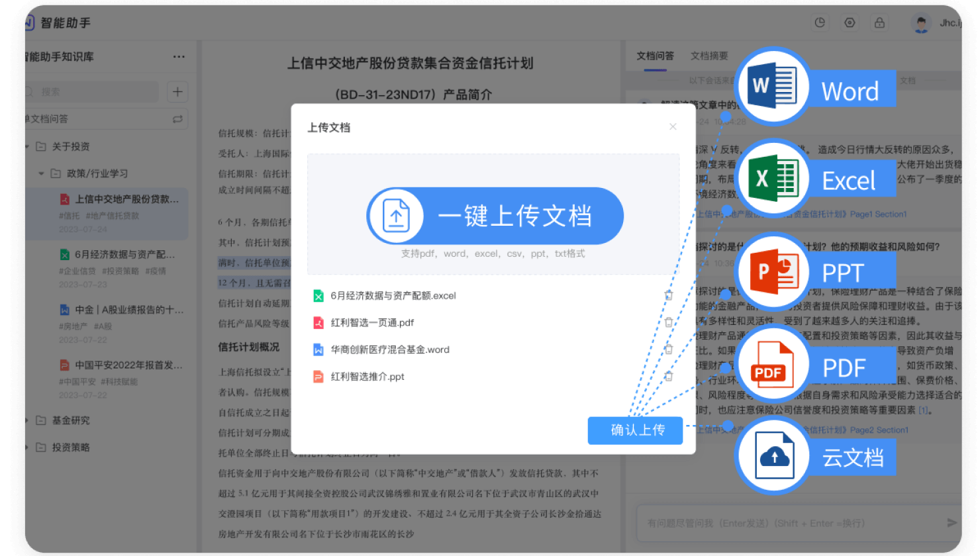The width and height of the screenshot is (980, 556).
Task: Click the refresh icon beside 单文档问答
Action: click(177, 118)
